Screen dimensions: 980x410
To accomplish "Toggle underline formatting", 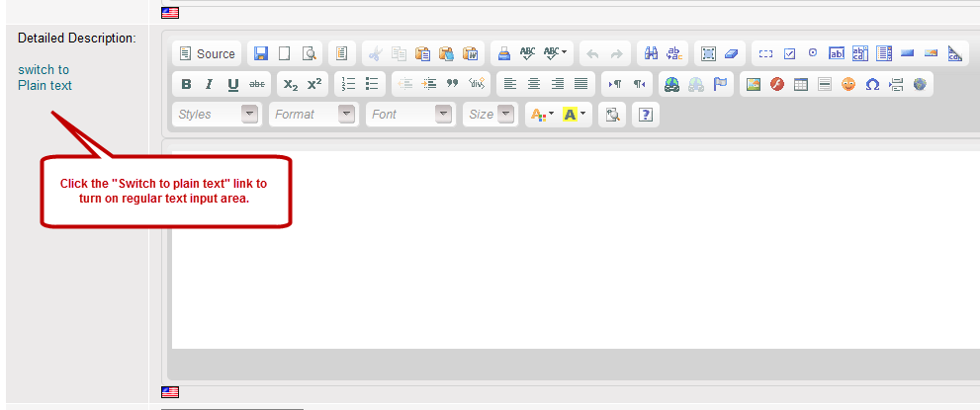I will tap(233, 85).
